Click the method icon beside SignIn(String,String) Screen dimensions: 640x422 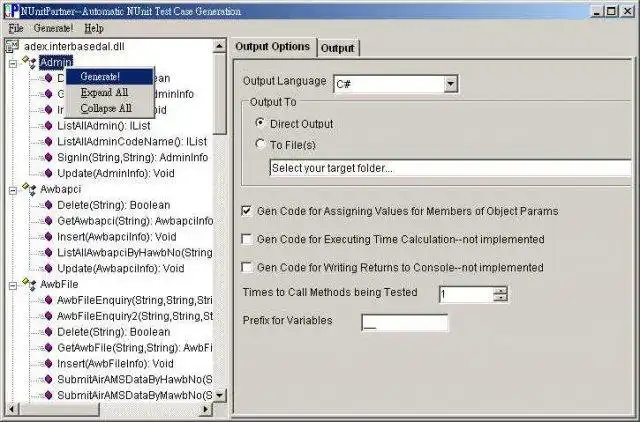(x=48, y=158)
